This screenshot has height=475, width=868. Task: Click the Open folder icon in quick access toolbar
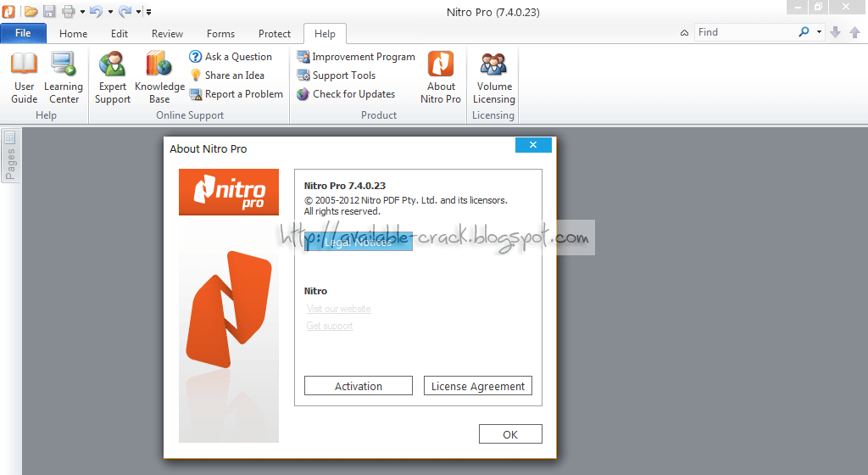(31, 11)
